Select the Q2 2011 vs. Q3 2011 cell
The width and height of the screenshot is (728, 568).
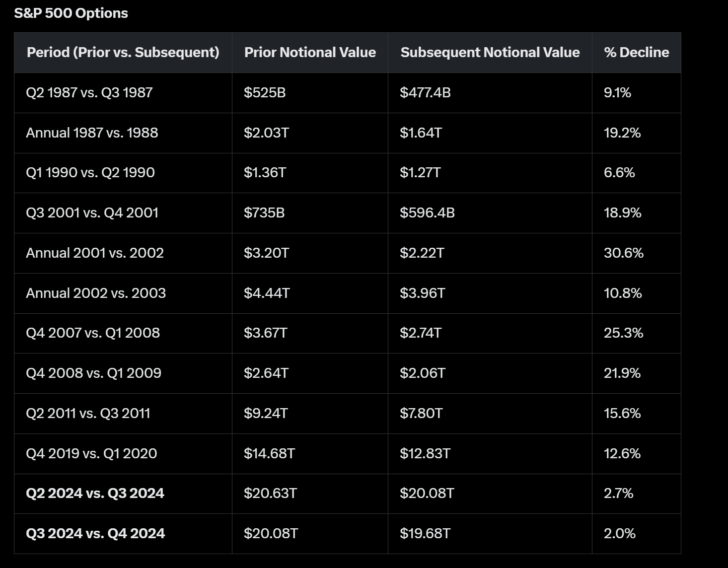(88, 414)
